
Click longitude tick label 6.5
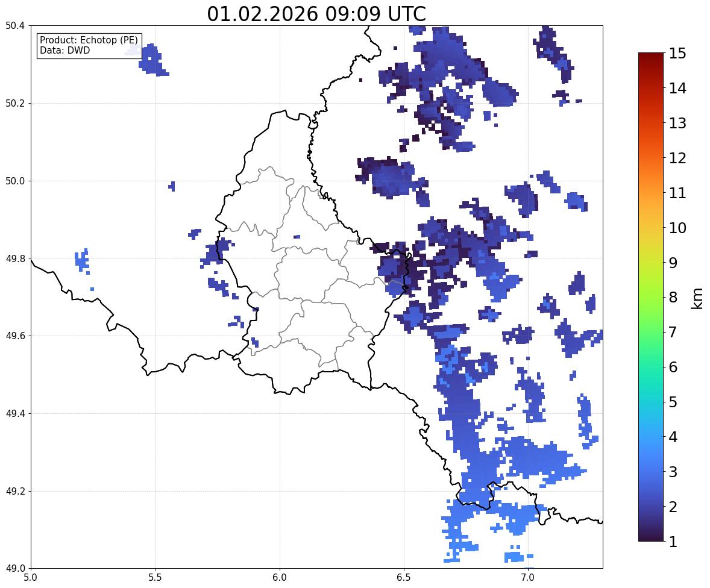[403, 578]
